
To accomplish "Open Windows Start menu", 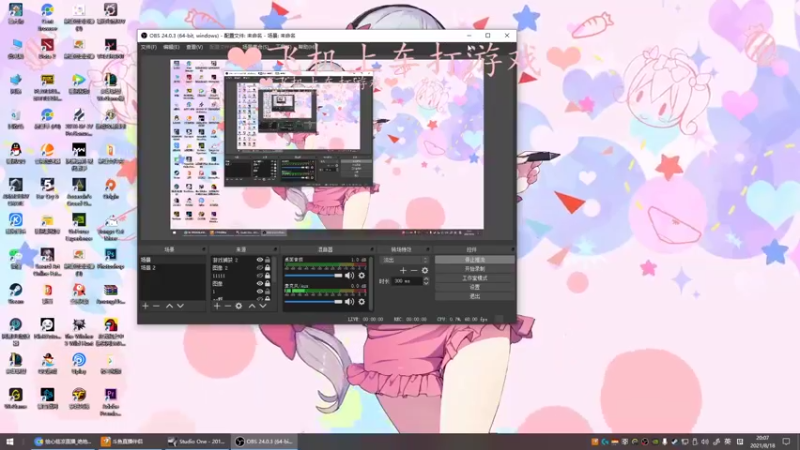I will [x=10, y=442].
